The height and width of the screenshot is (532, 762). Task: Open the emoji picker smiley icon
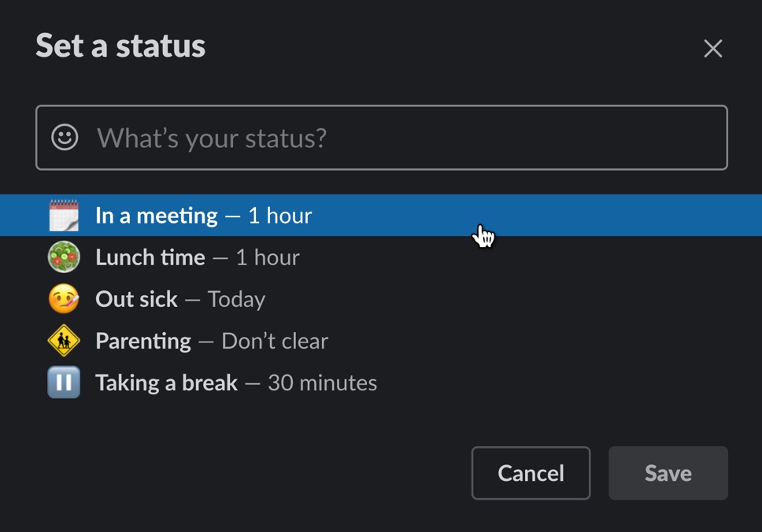[65, 138]
